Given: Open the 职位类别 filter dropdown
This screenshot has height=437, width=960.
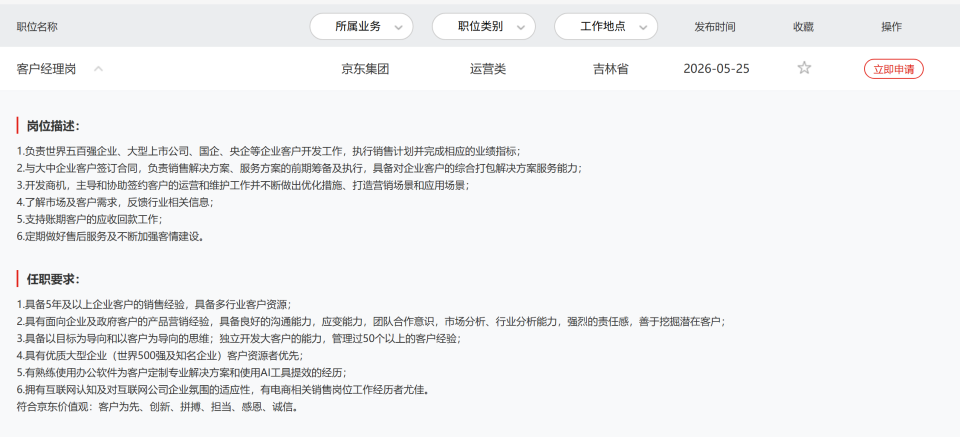Looking at the screenshot, I should click(484, 26).
